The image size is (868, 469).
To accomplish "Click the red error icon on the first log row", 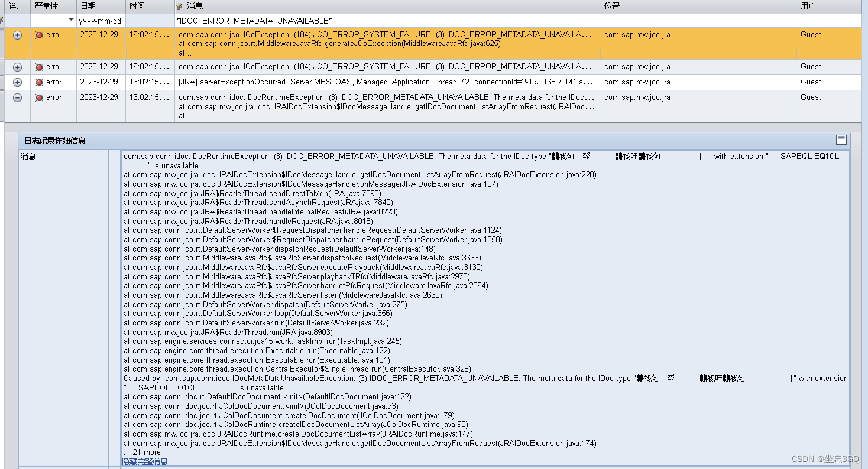I will (40, 35).
